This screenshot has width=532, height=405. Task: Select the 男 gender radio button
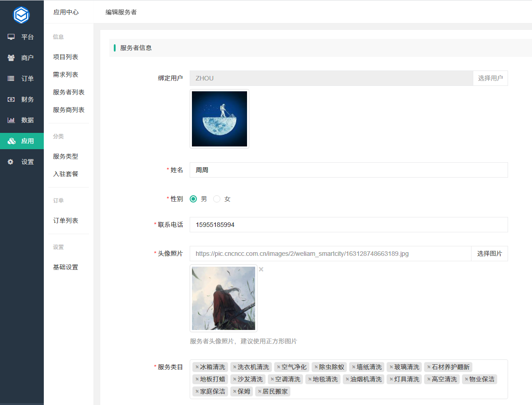point(193,199)
